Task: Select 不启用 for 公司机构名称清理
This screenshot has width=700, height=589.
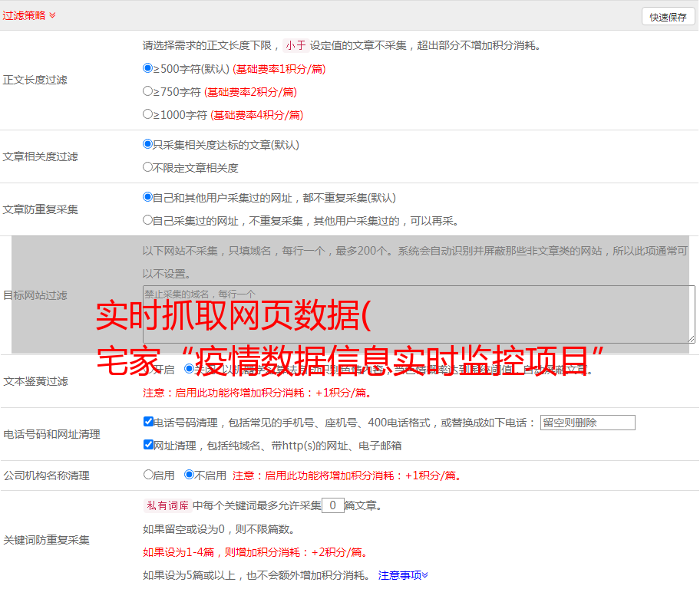Action: pyautogui.click(x=190, y=475)
